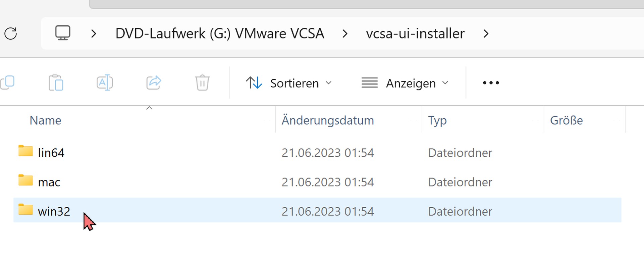Click the delete trash icon

pos(202,82)
